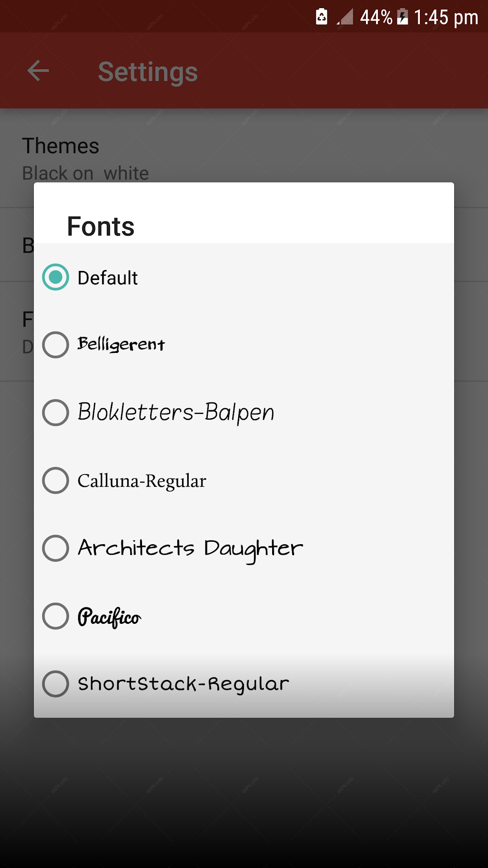488x868 pixels.
Task: Tap the Settings title in header
Action: coord(148,72)
